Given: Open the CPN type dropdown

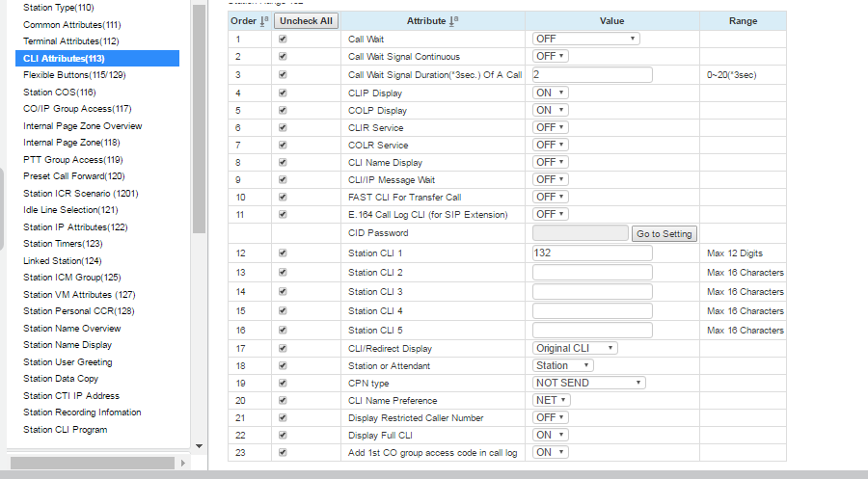Looking at the screenshot, I should point(588,383).
